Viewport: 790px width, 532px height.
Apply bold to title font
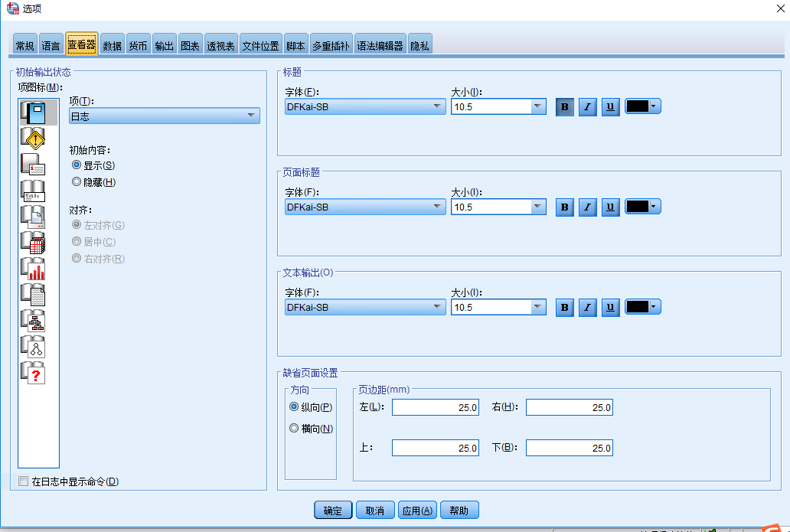[x=564, y=106]
